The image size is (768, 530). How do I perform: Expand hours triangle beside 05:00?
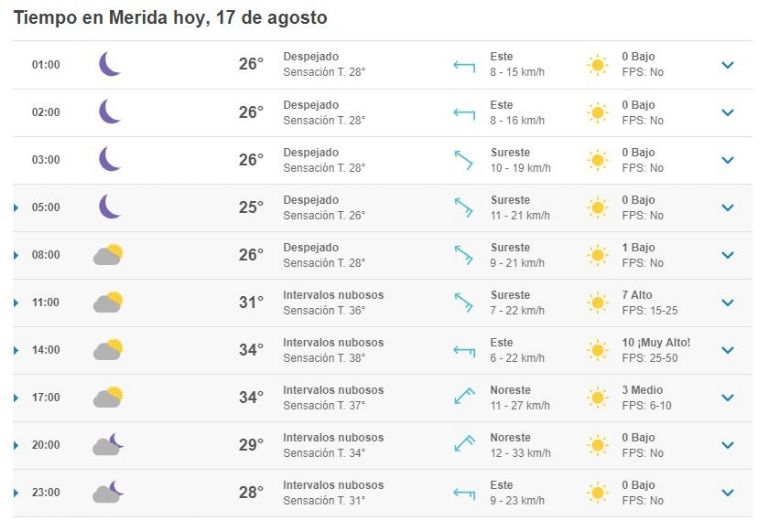(x=16, y=208)
